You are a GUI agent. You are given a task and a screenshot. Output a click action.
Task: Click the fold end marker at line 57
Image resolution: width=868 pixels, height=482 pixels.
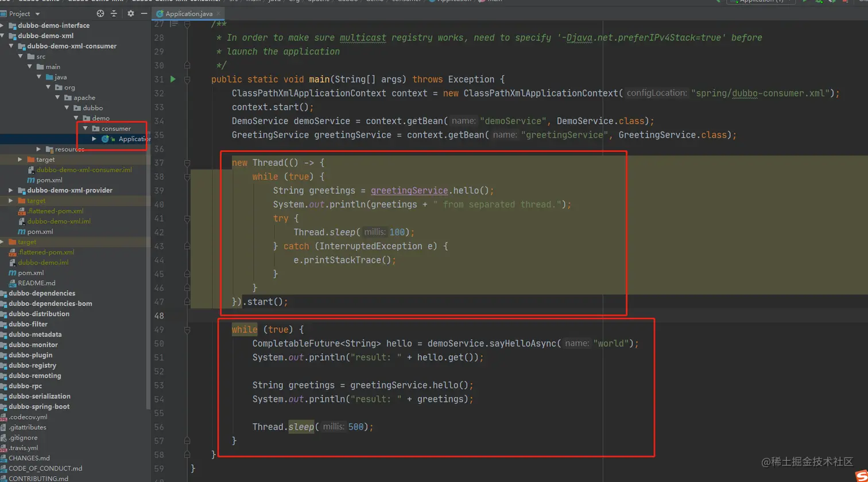point(187,441)
